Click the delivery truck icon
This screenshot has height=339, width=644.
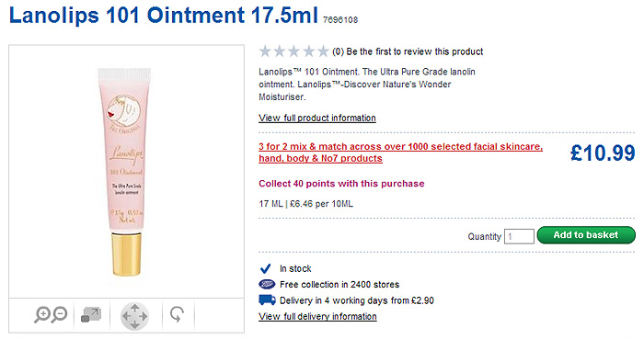point(267,300)
